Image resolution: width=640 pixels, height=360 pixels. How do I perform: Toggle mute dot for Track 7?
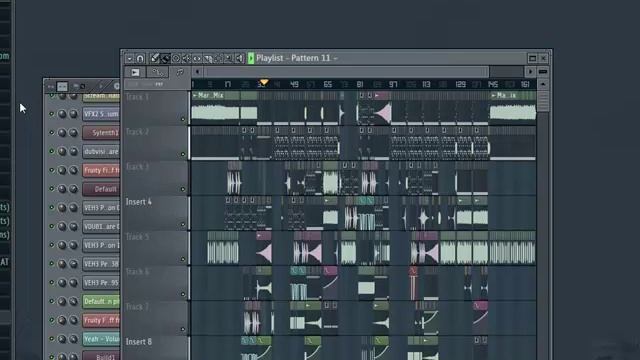pyautogui.click(x=183, y=329)
